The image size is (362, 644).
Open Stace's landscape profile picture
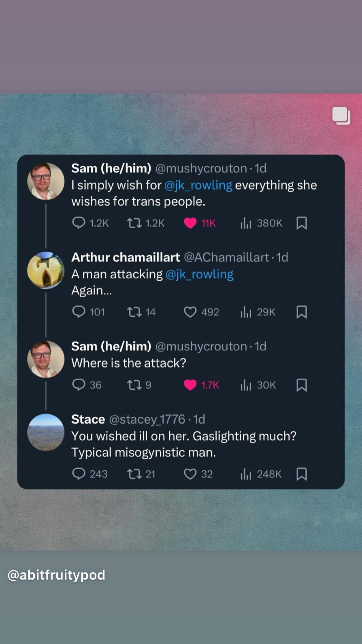[46, 432]
